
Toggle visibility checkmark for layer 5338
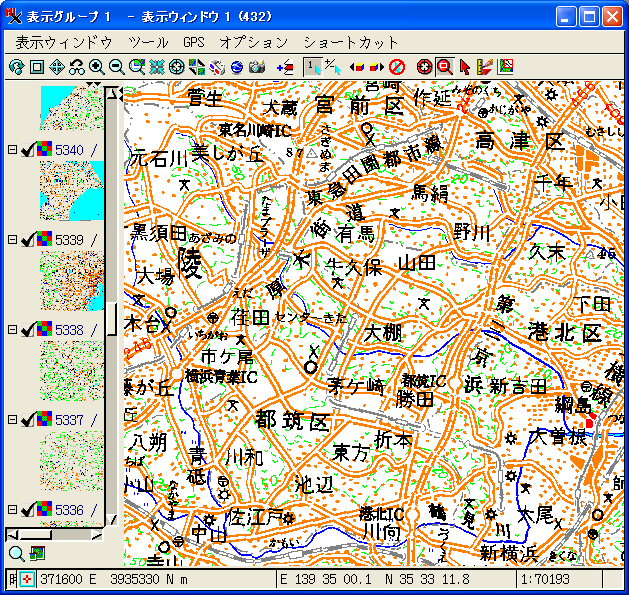[27, 330]
